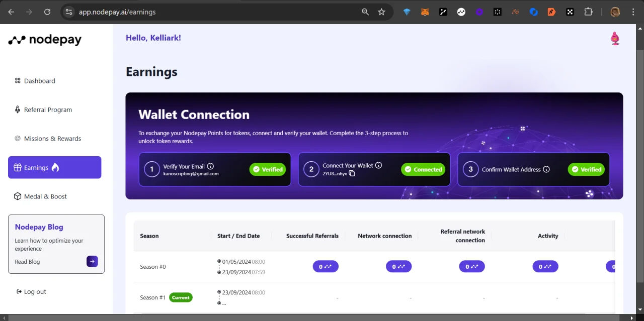Click the email Verified status badge
This screenshot has height=321, width=644.
click(268, 169)
